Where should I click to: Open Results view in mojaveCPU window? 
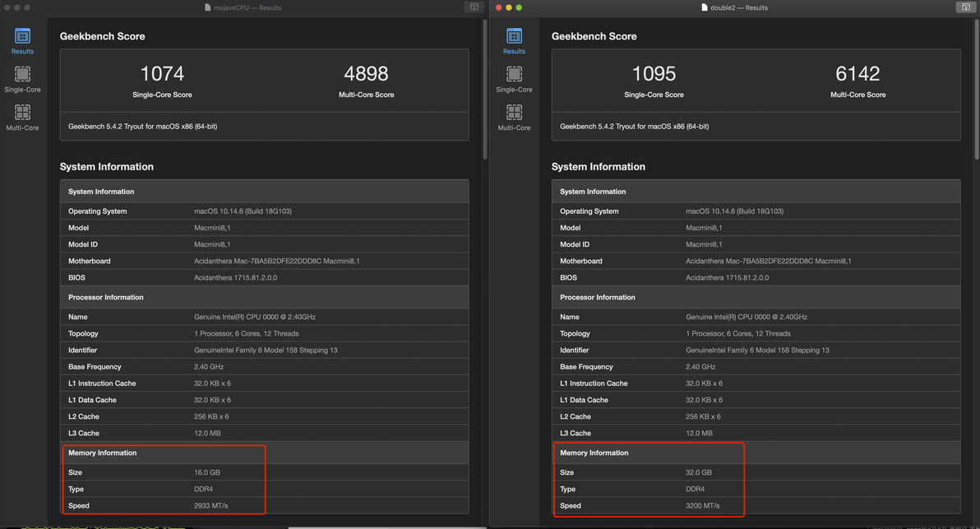[22, 41]
